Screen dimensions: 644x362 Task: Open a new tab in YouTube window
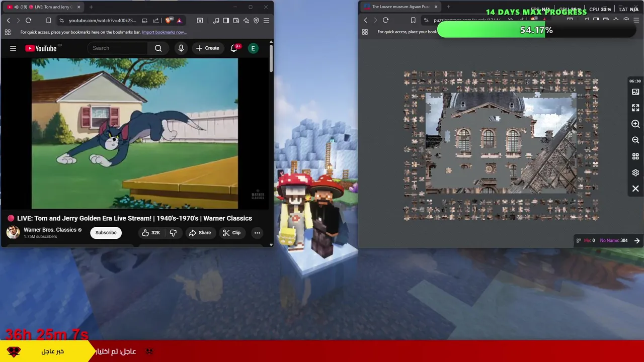click(91, 7)
